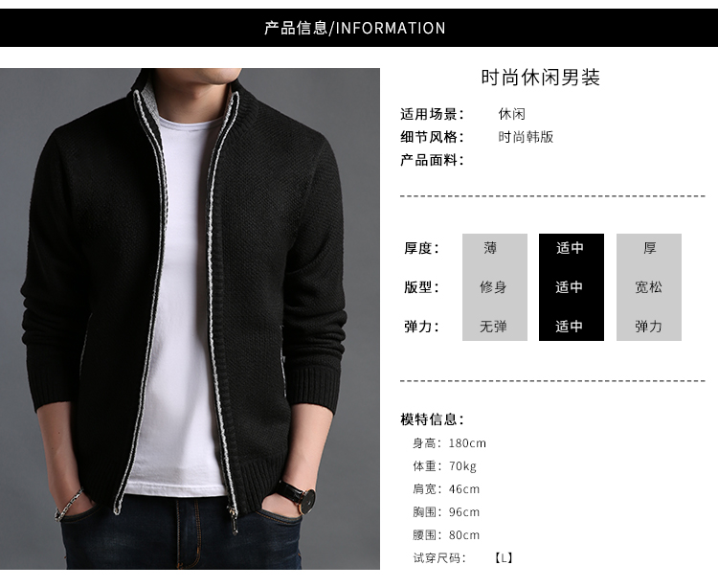
Task: Open the black cardigan model photo
Action: point(191,319)
